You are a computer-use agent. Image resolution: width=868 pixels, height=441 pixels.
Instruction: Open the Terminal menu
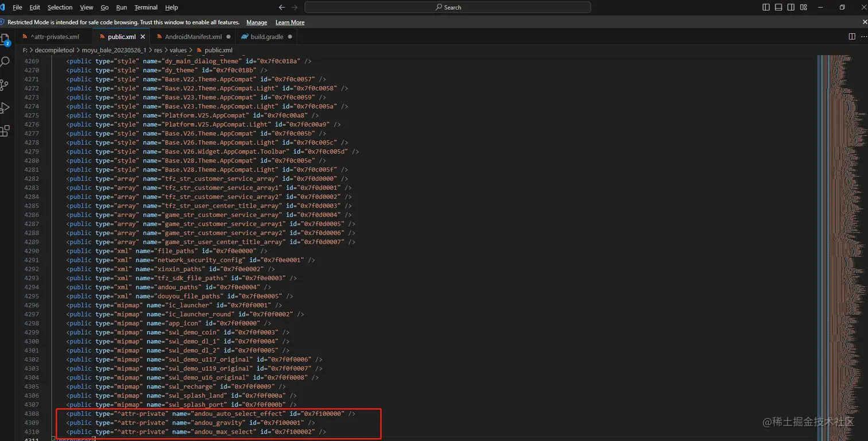tap(146, 7)
